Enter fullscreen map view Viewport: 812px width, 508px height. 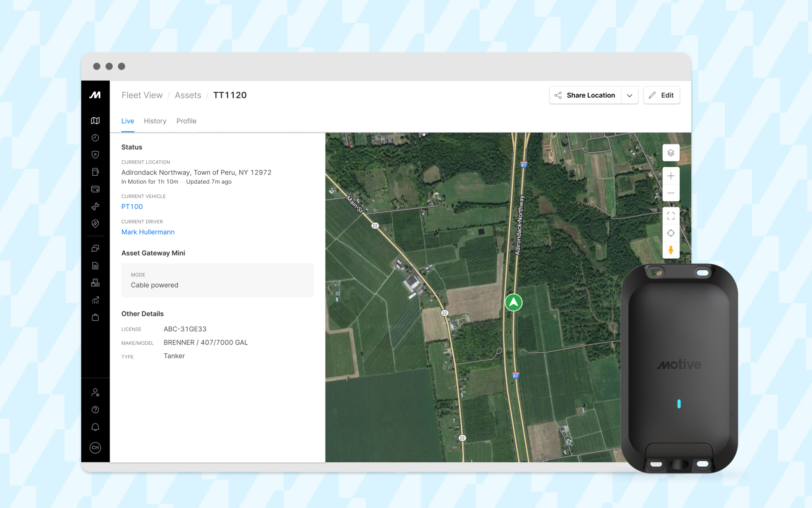(x=671, y=216)
